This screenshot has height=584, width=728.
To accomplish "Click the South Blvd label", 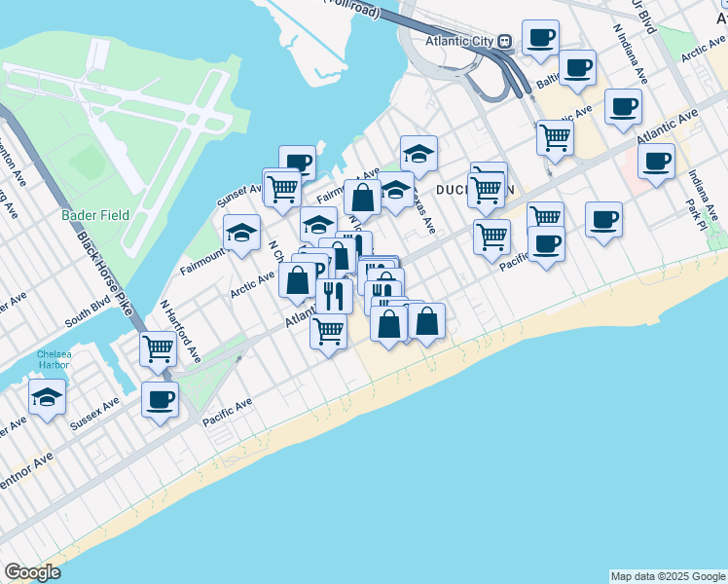I will [x=88, y=311].
